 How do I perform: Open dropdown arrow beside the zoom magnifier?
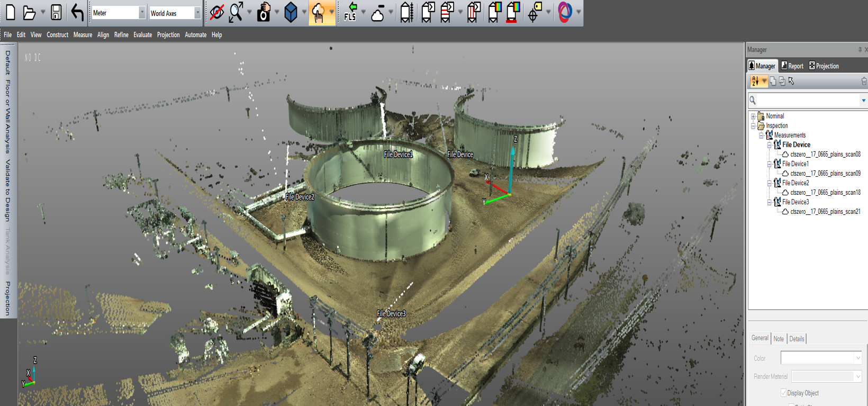(249, 12)
